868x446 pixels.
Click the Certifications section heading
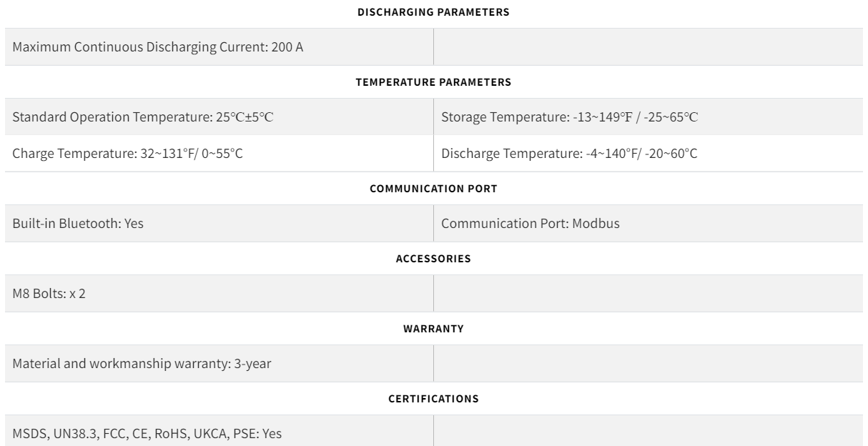(x=433, y=399)
